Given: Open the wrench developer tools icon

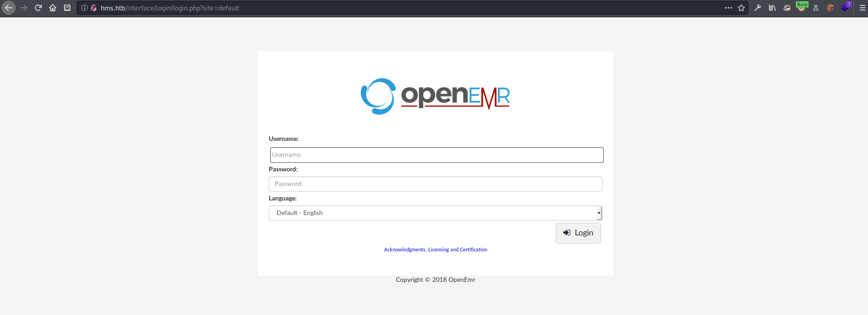Looking at the screenshot, I should pyautogui.click(x=758, y=8).
